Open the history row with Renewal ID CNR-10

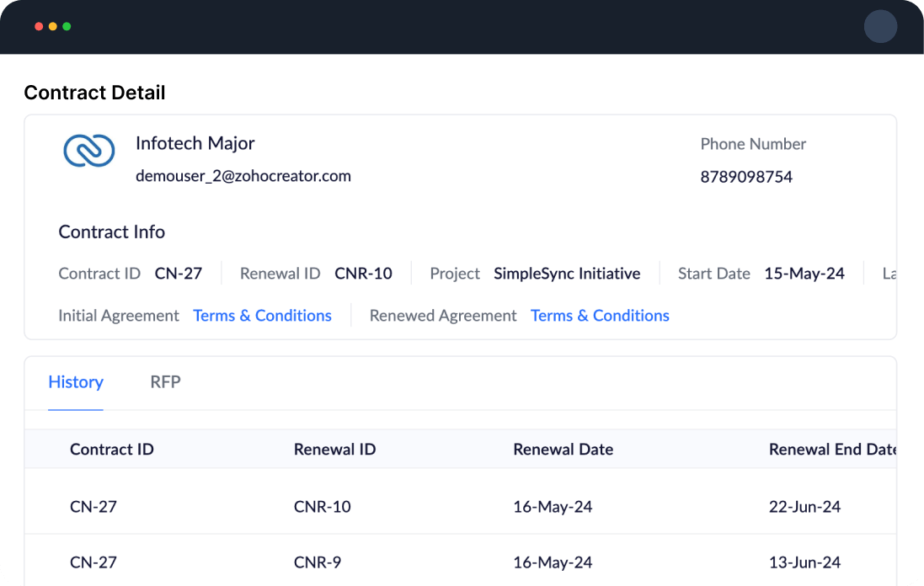(323, 506)
